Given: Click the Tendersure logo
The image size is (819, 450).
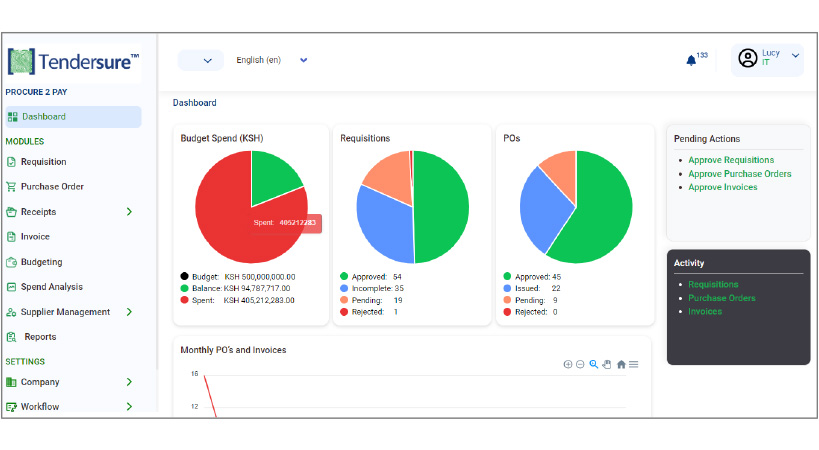Looking at the screenshot, I should coord(74,63).
